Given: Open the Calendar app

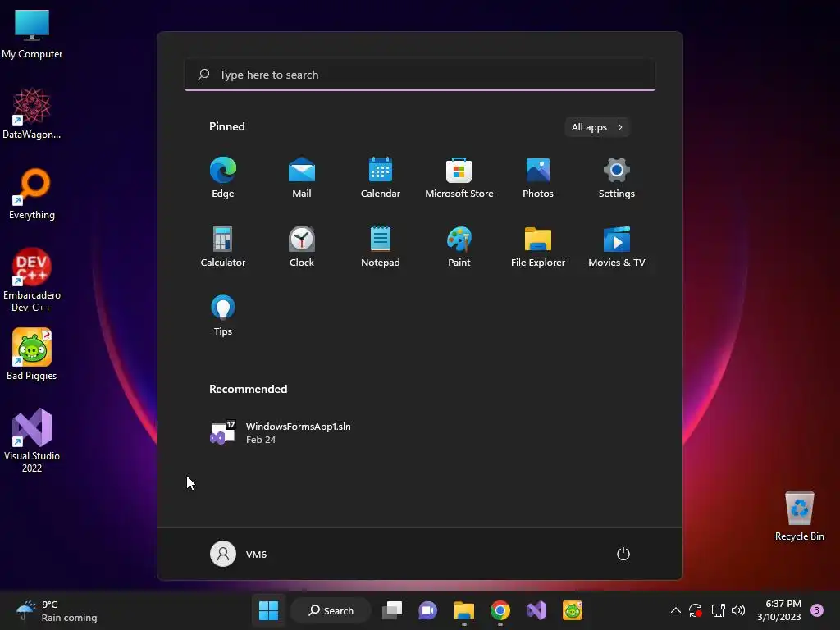Looking at the screenshot, I should tap(381, 177).
